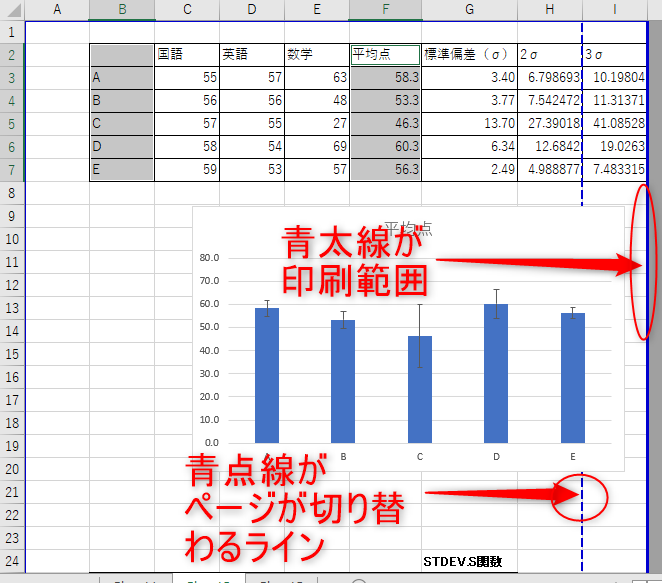Click 3σ value 19.0263
Image resolution: width=662 pixels, height=583 pixels.
(615, 146)
